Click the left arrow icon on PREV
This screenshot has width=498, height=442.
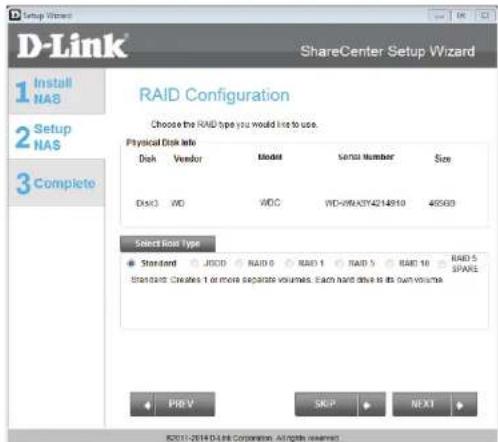pyautogui.click(x=147, y=405)
